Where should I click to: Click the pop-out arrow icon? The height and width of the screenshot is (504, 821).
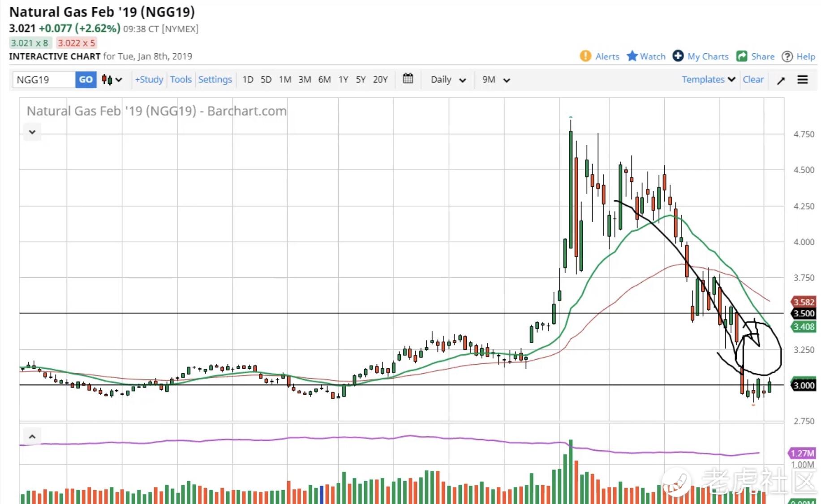[781, 80]
